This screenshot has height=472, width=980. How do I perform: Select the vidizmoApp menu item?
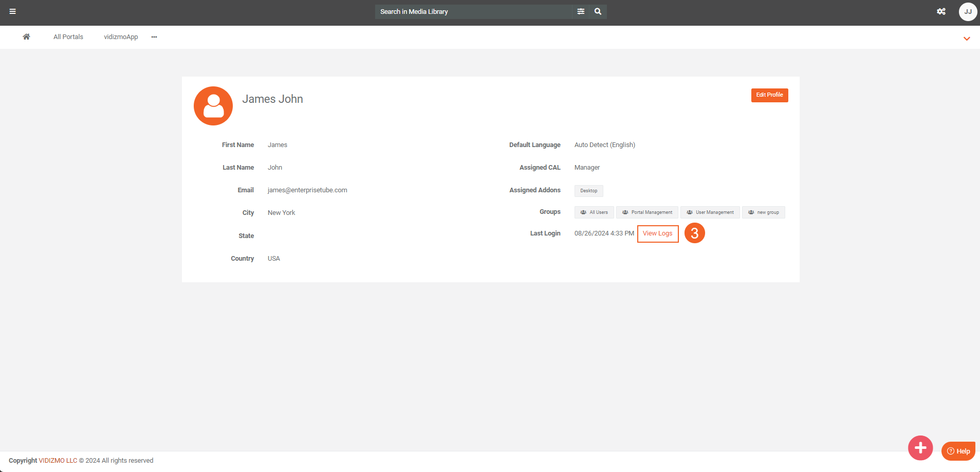pos(121,37)
